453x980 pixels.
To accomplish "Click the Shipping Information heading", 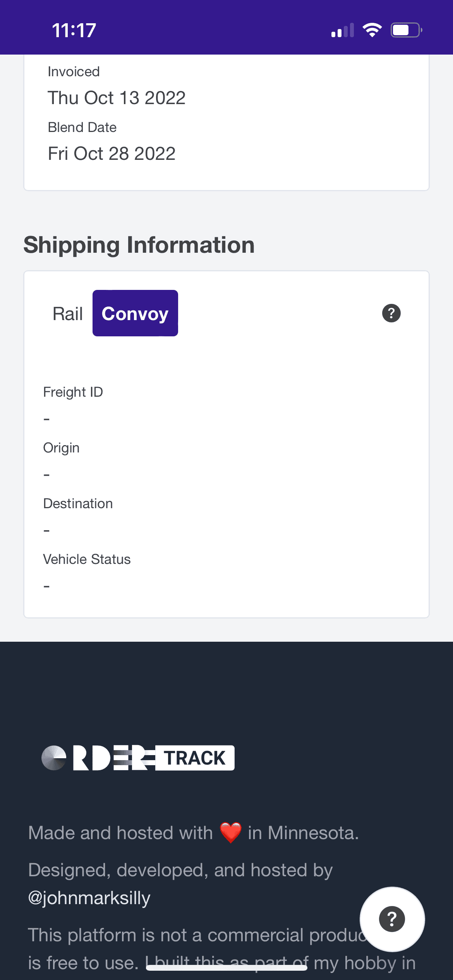I will coord(139,245).
